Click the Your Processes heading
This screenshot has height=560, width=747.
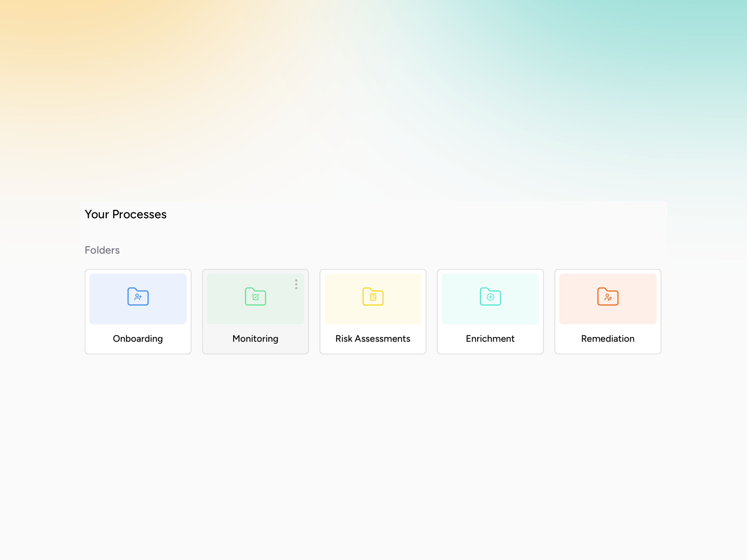pyautogui.click(x=125, y=214)
